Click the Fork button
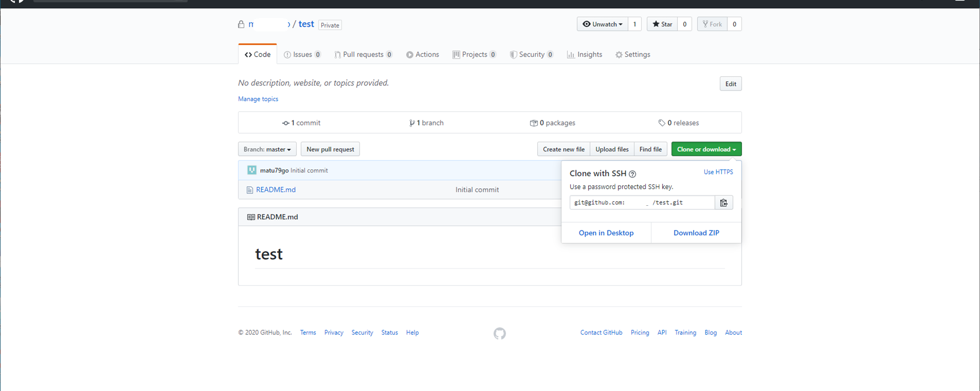 [x=712, y=24]
